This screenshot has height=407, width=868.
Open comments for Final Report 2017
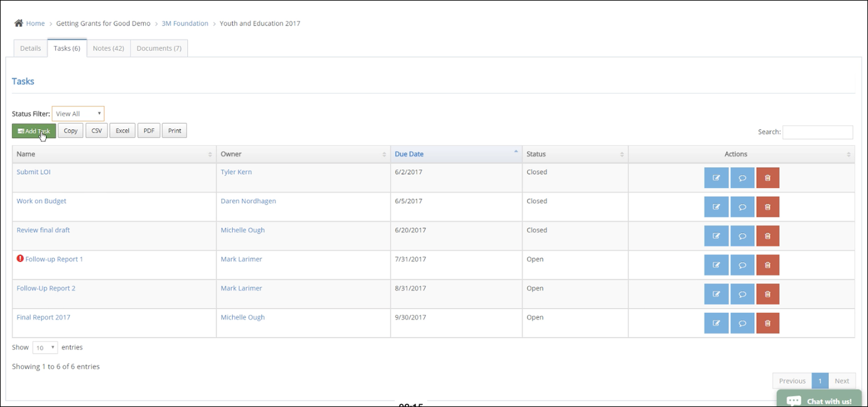pyautogui.click(x=742, y=323)
